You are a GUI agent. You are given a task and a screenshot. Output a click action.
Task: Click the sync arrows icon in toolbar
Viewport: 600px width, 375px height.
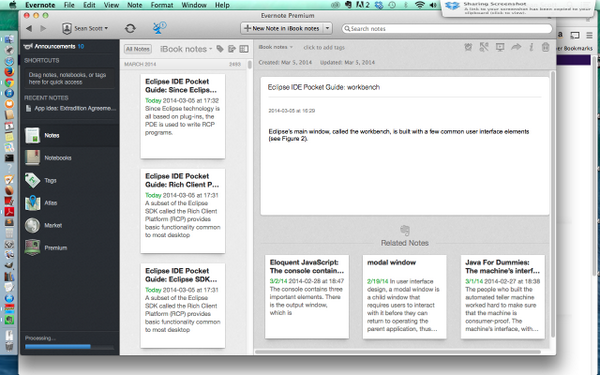[130, 28]
